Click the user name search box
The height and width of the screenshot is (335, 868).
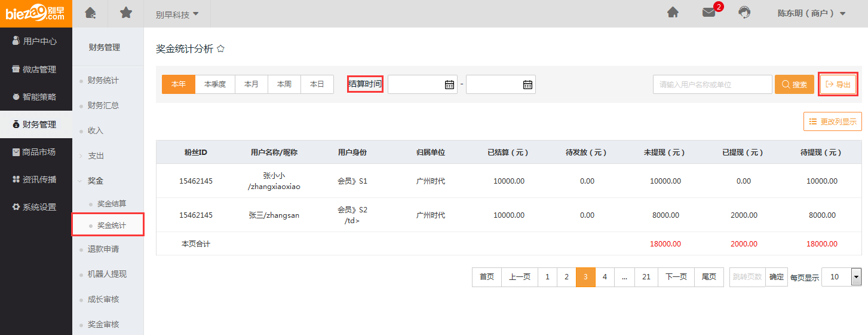click(713, 84)
